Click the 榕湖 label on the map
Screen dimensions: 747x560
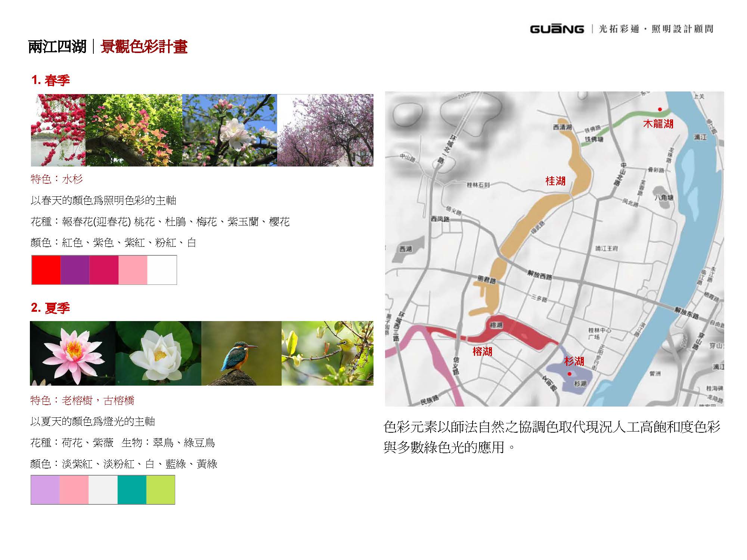[482, 351]
